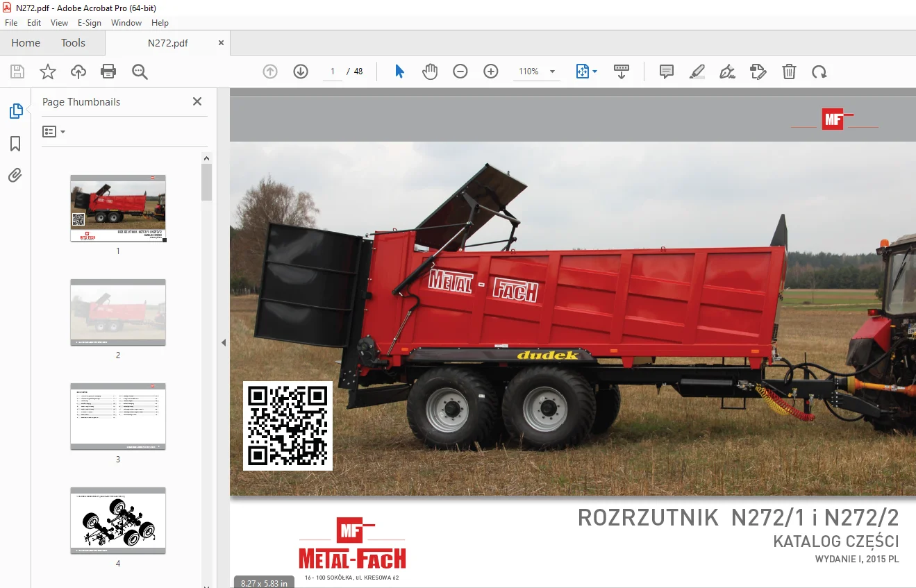The height and width of the screenshot is (588, 916).
Task: Click the WYDANIE I, 2015 PL text
Action: pyautogui.click(x=857, y=560)
